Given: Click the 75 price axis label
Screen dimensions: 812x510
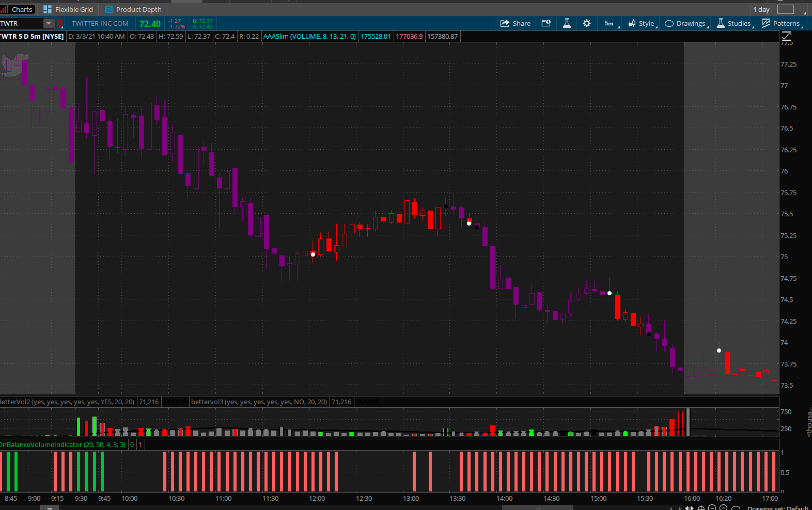Looking at the screenshot, I should pyautogui.click(x=784, y=257).
